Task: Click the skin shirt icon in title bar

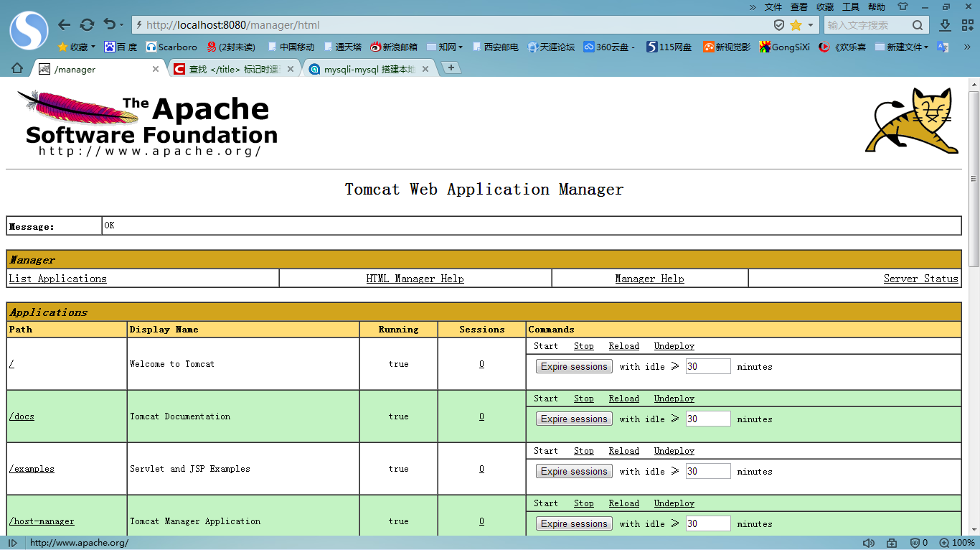Action: click(903, 6)
